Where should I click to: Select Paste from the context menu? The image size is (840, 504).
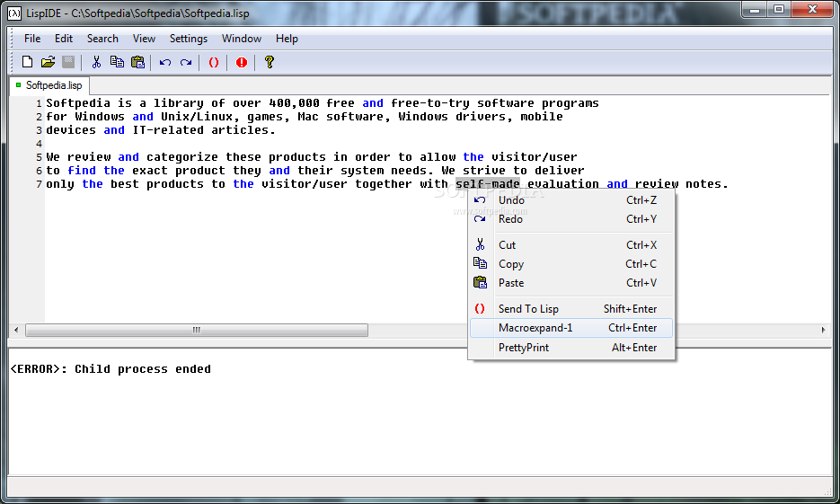pyautogui.click(x=571, y=283)
